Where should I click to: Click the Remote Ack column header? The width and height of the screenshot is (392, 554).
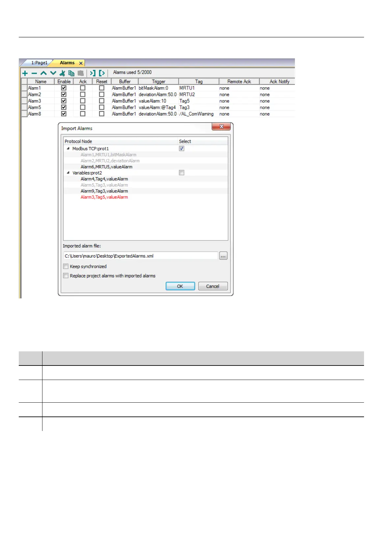(239, 82)
